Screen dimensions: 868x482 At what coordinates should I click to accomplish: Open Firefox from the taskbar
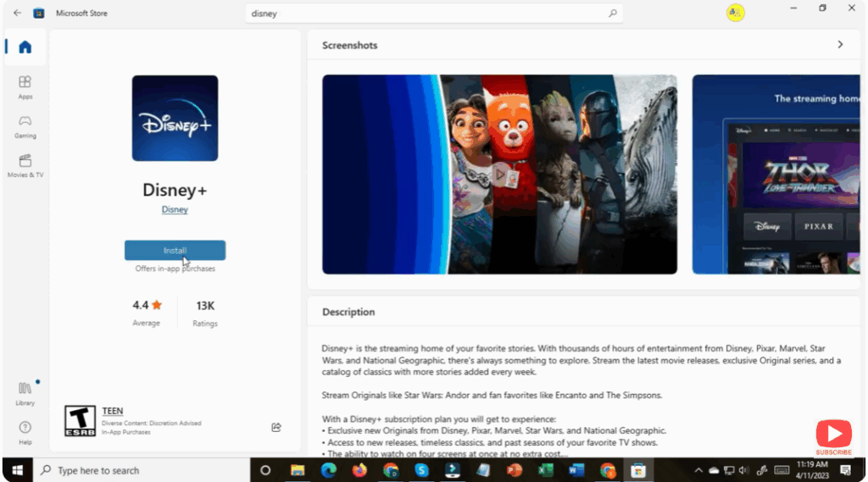coord(359,470)
